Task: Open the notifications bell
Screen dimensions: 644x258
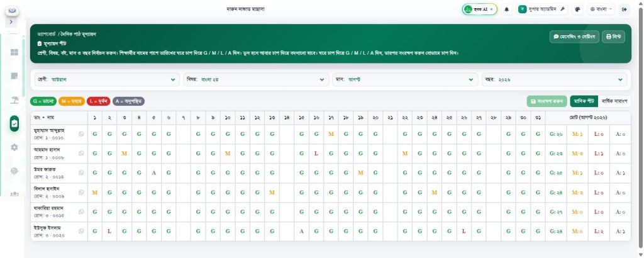Action: tap(507, 9)
